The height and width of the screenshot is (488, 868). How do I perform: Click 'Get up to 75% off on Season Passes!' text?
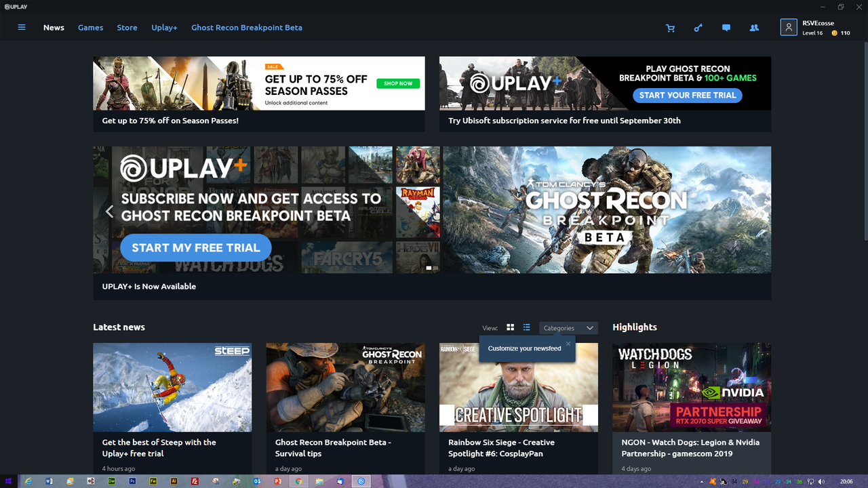pyautogui.click(x=170, y=121)
